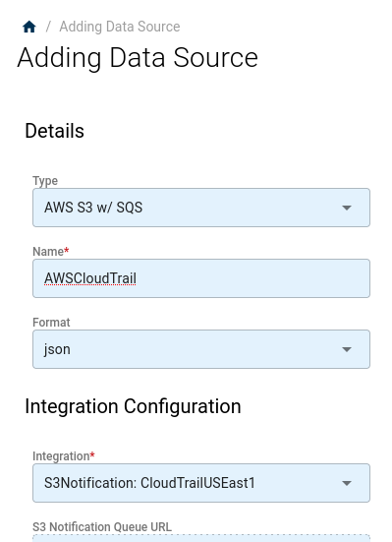This screenshot has height=542, width=392.
Task: Open the Format dropdown showing json
Action: (x=201, y=349)
